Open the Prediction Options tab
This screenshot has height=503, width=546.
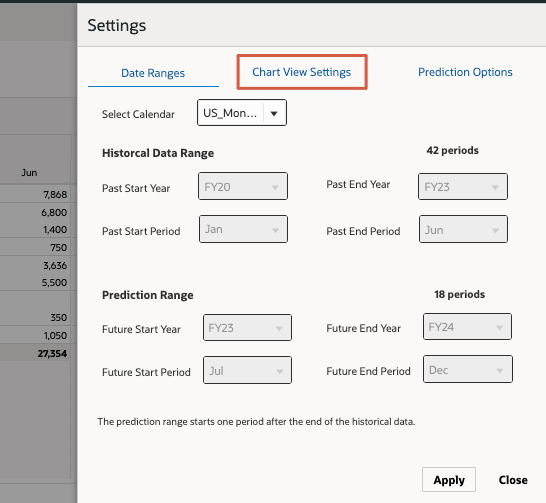(x=465, y=72)
